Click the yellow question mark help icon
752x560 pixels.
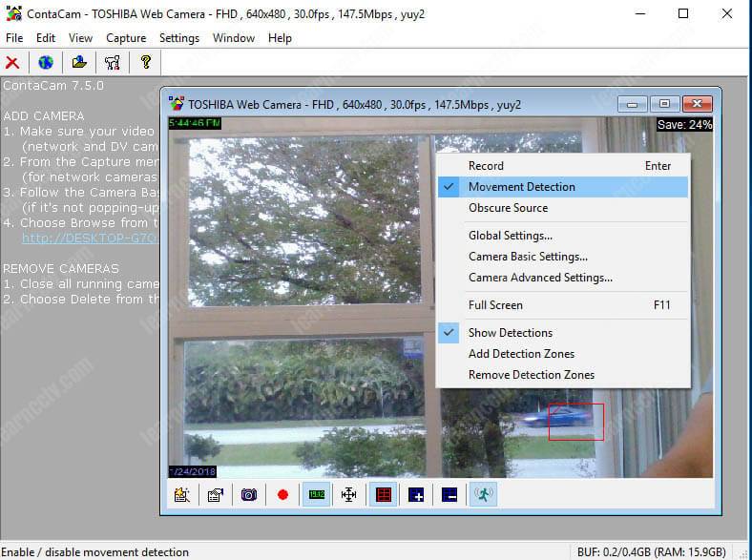pos(145,63)
